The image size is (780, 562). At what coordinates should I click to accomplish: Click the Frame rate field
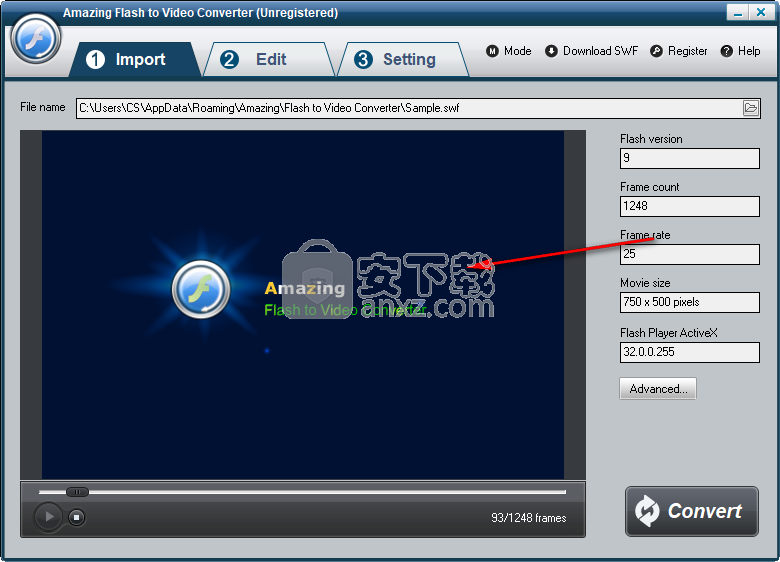pos(689,254)
